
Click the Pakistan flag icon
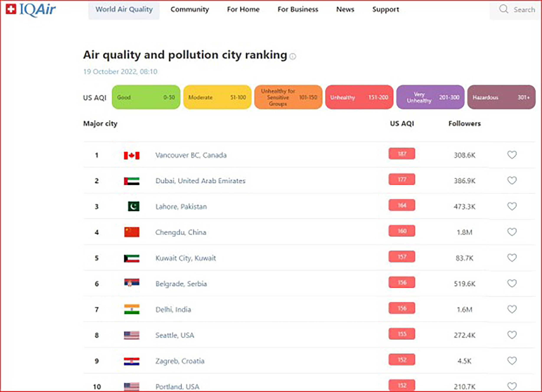tap(134, 206)
